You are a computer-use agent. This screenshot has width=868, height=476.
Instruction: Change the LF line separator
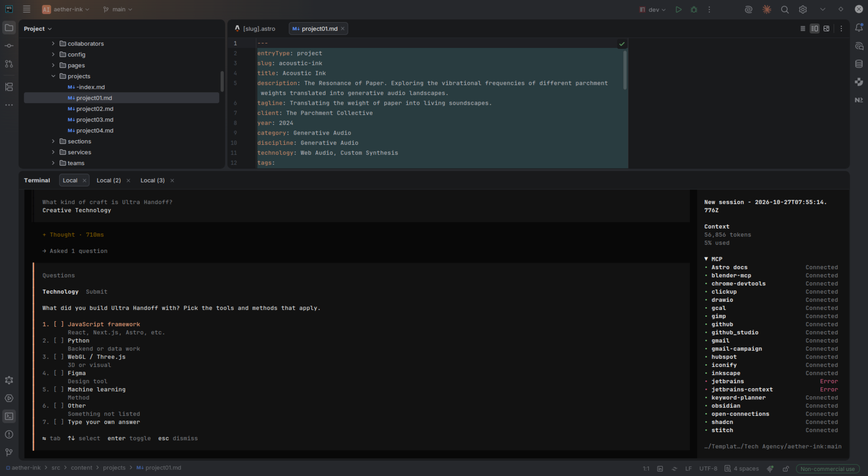[688, 468]
